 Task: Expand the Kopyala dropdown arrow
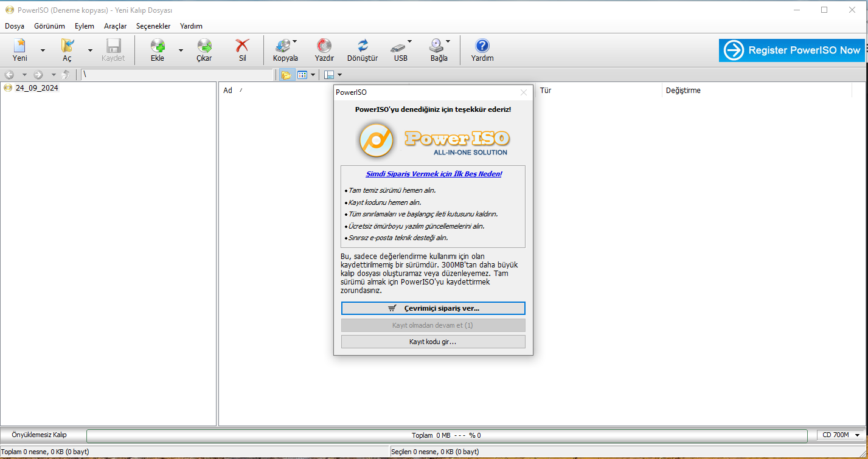295,42
